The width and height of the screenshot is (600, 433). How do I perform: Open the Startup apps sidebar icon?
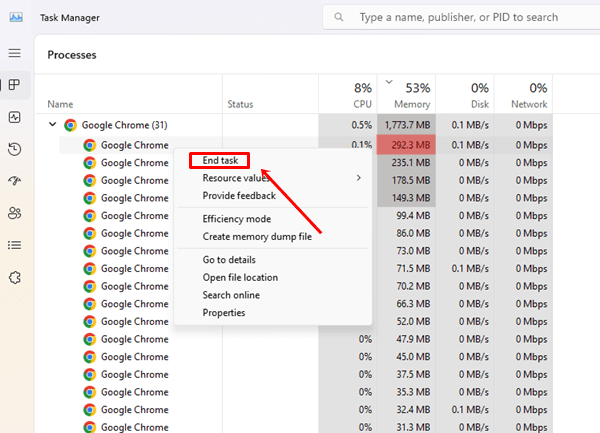tap(14, 181)
